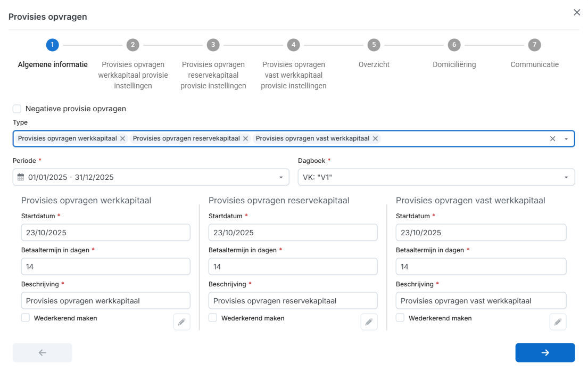Open the Periode date range dropdown
The image size is (588, 379).
281,177
